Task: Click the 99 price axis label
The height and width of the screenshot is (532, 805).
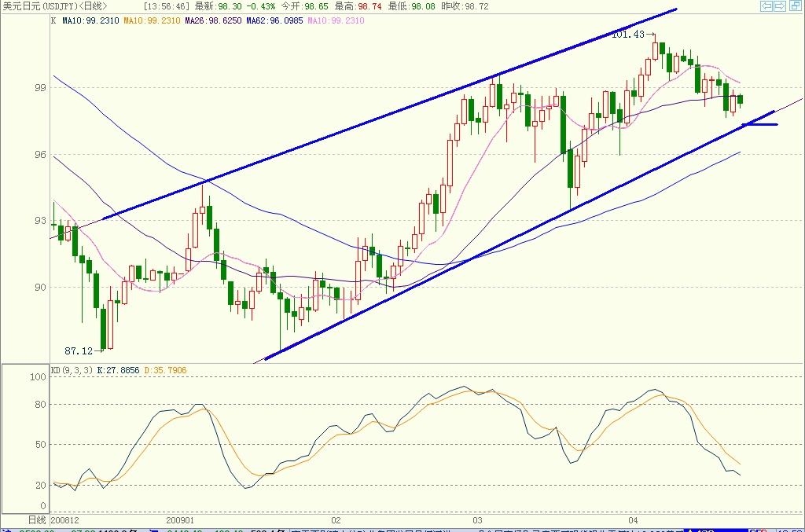Action: click(x=40, y=88)
